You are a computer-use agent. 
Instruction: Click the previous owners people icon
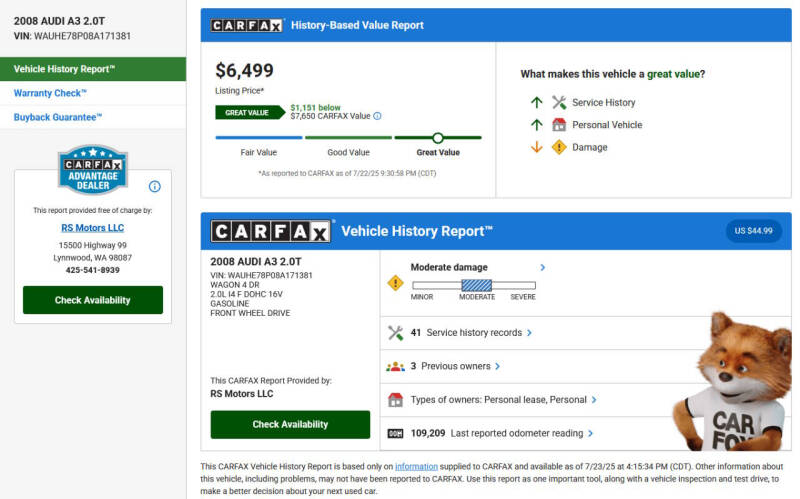pyautogui.click(x=395, y=366)
